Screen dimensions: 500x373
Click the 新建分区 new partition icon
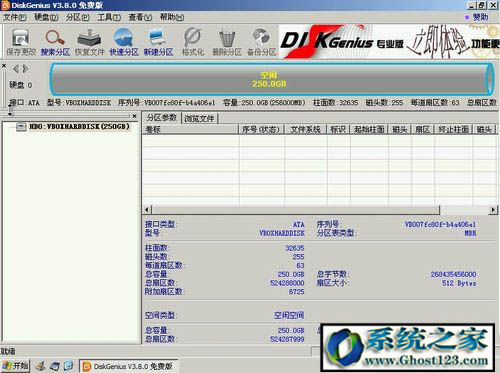pos(158,42)
